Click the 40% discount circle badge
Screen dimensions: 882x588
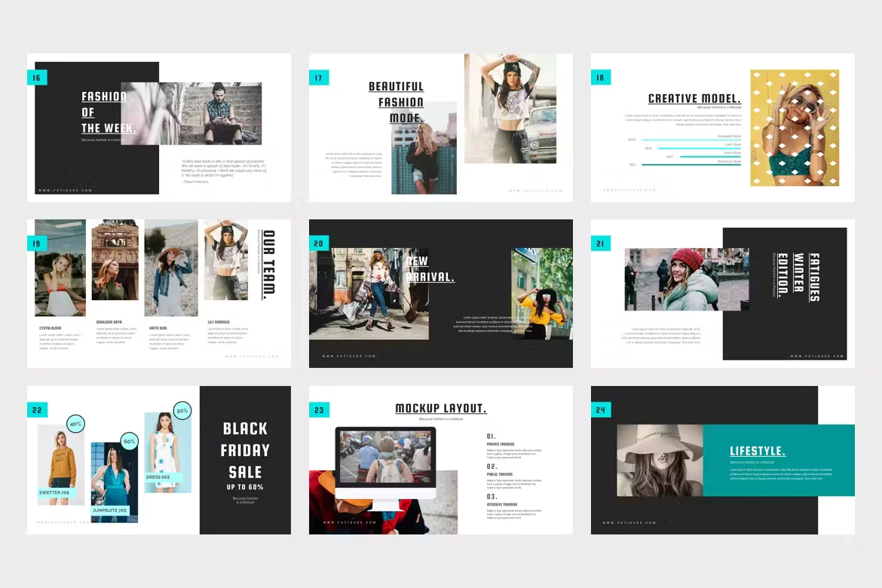coord(75,424)
